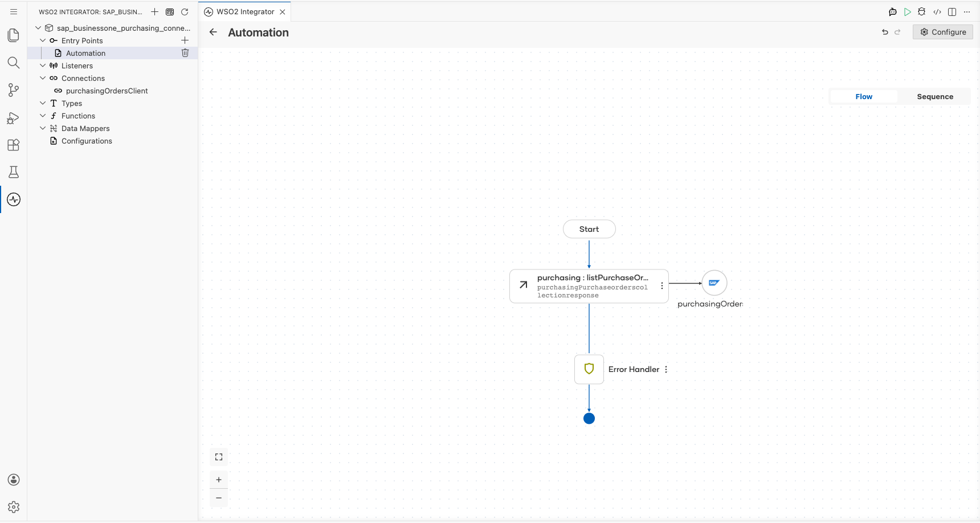980x523 pixels.
Task: Select Automation in the project tree
Action: coord(85,53)
